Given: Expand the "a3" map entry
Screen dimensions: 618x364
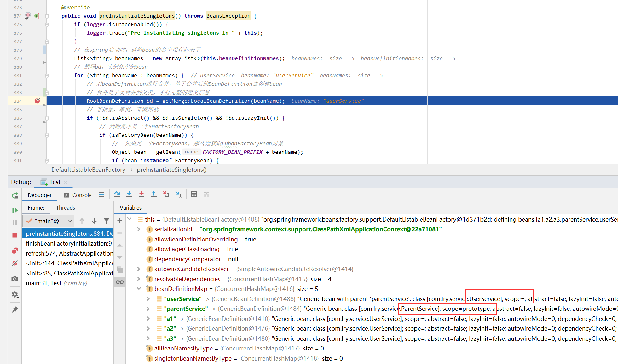Looking at the screenshot, I should (148, 338).
